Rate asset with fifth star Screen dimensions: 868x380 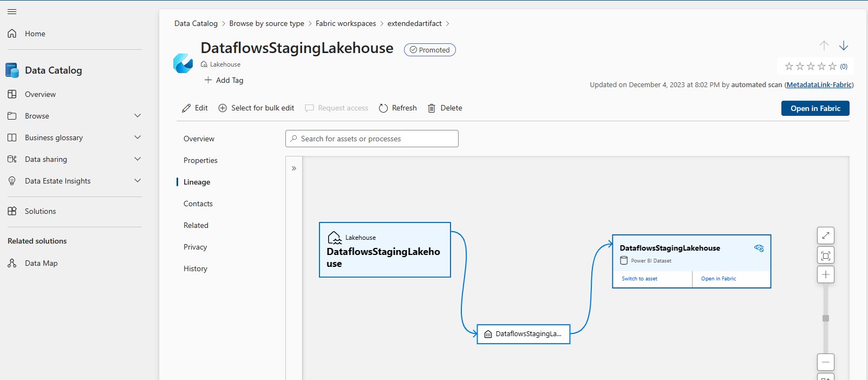(x=832, y=66)
